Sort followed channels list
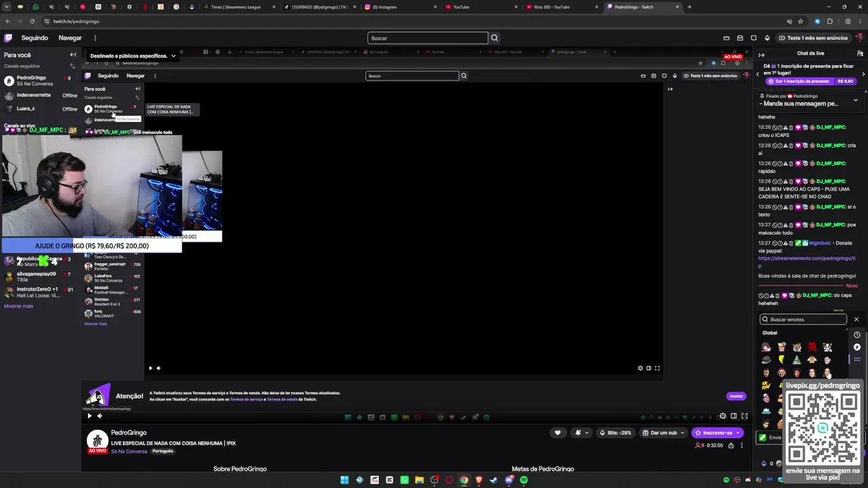868x488 pixels. [x=73, y=66]
